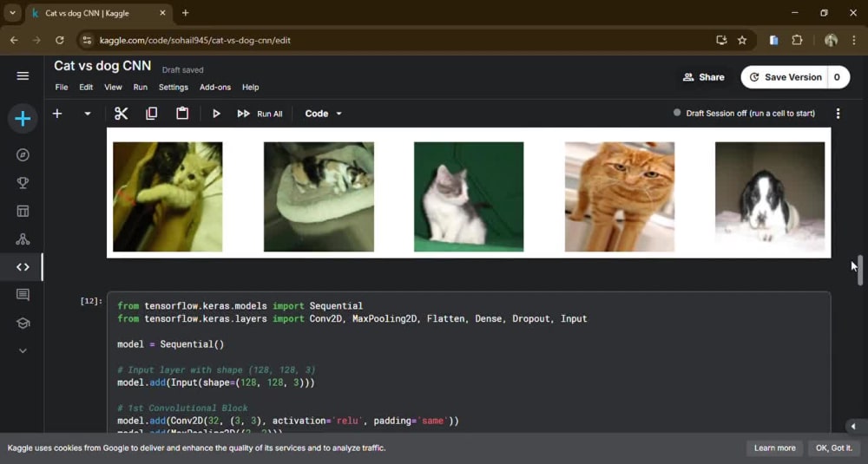The height and width of the screenshot is (464, 868).
Task: Open a new browser tab
Action: coord(186,13)
